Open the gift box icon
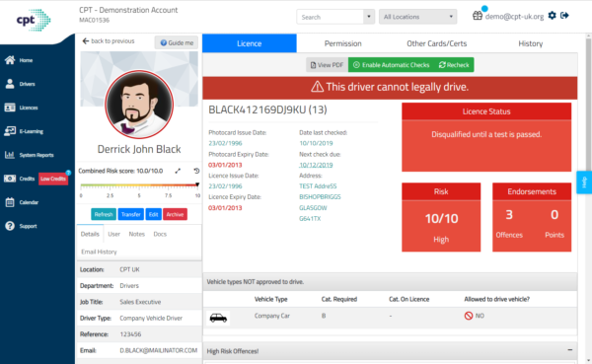The height and width of the screenshot is (364, 592). pyautogui.click(x=478, y=16)
